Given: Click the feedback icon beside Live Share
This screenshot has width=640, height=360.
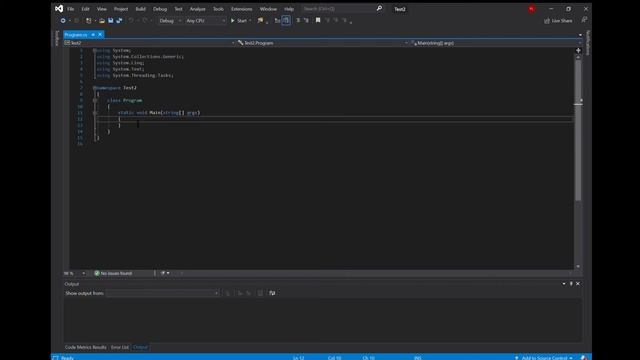Looking at the screenshot, I should [584, 20].
